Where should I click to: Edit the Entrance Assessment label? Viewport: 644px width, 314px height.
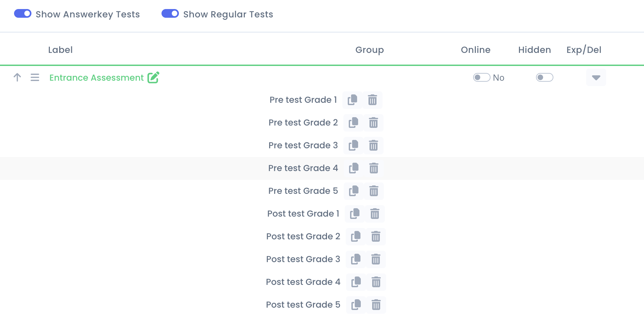153,77
